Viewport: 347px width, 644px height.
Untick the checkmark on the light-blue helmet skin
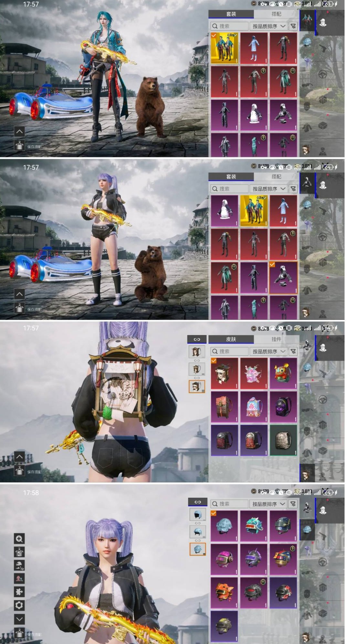click(214, 513)
